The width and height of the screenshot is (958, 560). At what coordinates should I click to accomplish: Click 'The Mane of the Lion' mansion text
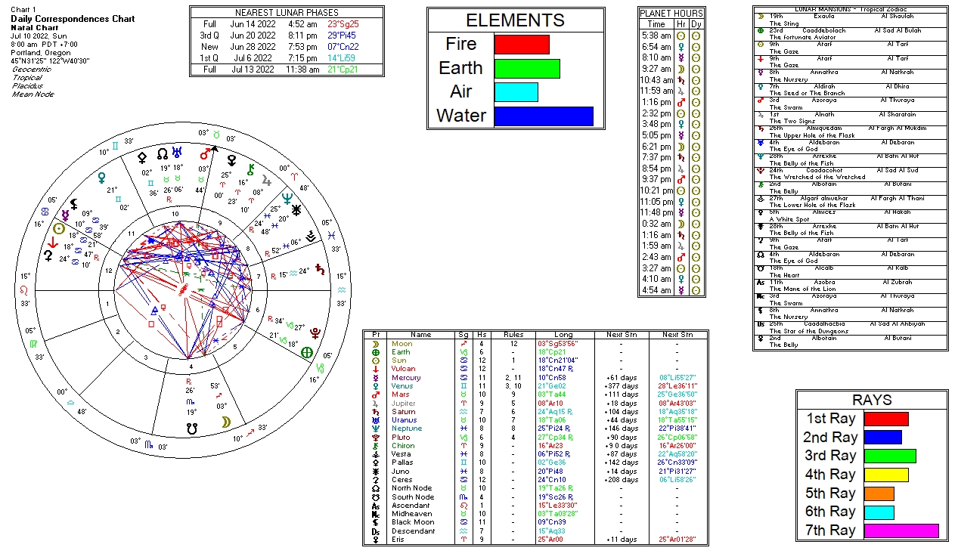point(801,289)
